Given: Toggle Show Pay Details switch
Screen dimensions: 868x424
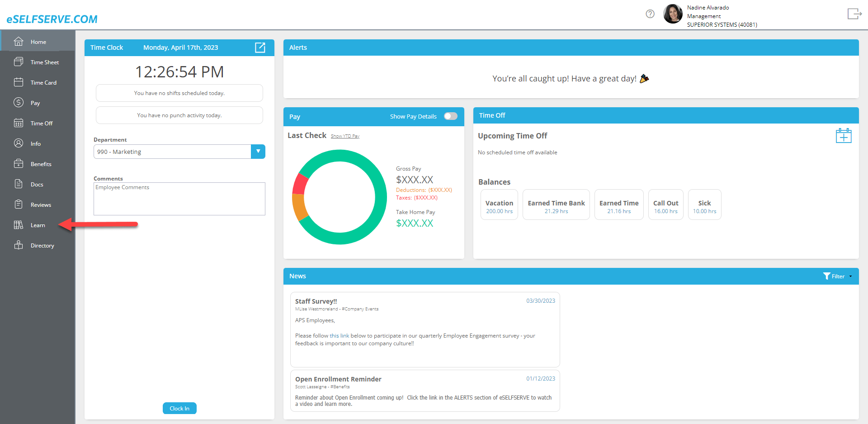Looking at the screenshot, I should (450, 116).
